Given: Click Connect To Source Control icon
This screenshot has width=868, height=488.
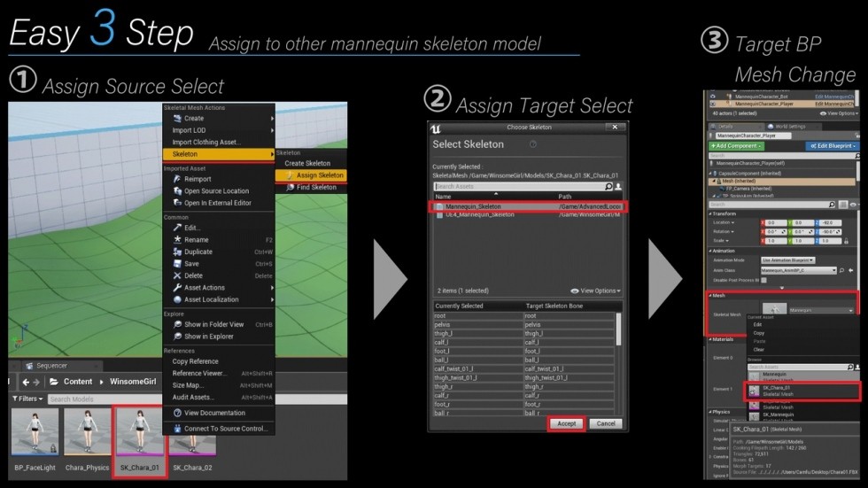Looking at the screenshot, I should [x=177, y=429].
